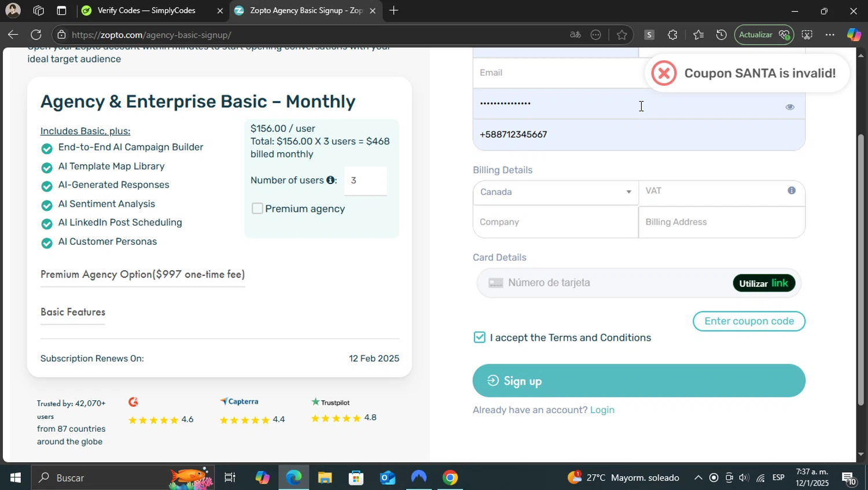Open the browser profile avatar
This screenshot has height=490, width=868.
pos(13,10)
